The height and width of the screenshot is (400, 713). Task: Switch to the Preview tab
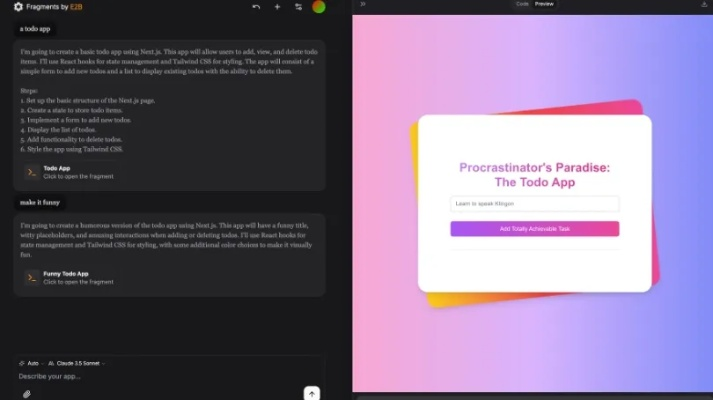coord(544,4)
